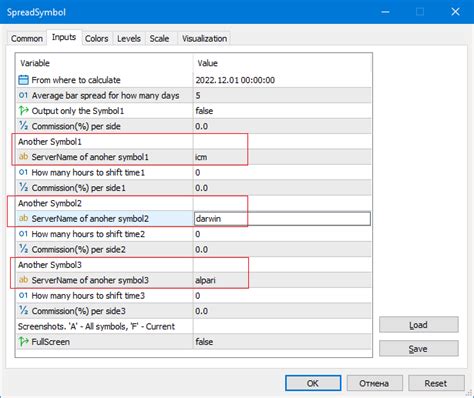
Task: Click string icon of ServerName of anoher symbol3
Action: click(23, 280)
